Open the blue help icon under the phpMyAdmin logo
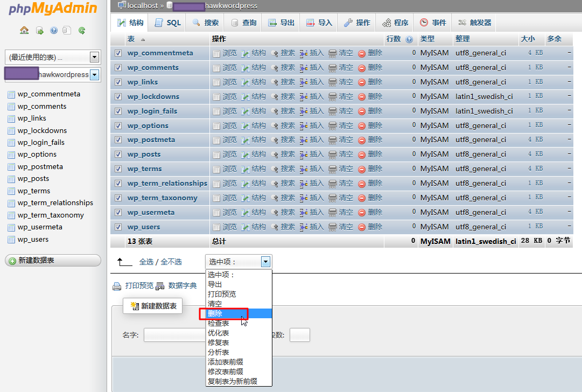The height and width of the screenshot is (392, 582). [54, 31]
